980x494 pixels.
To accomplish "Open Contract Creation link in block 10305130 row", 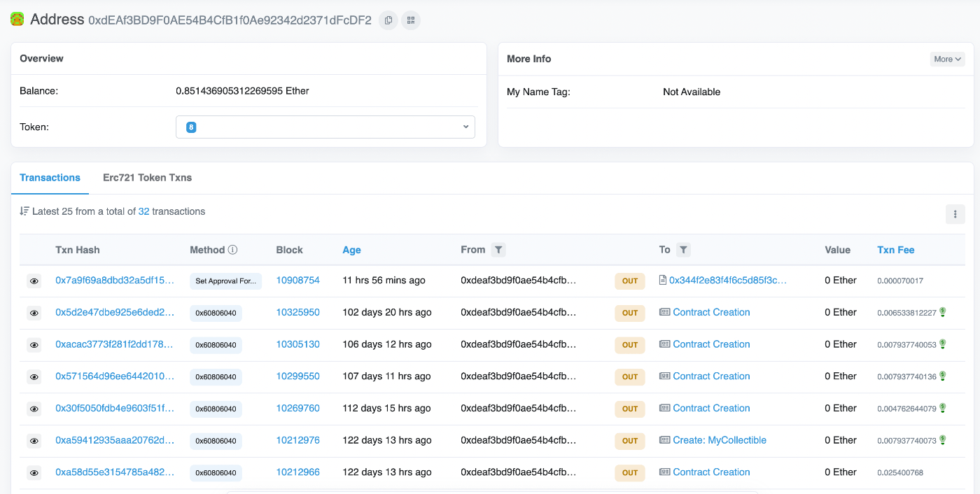I will point(711,344).
